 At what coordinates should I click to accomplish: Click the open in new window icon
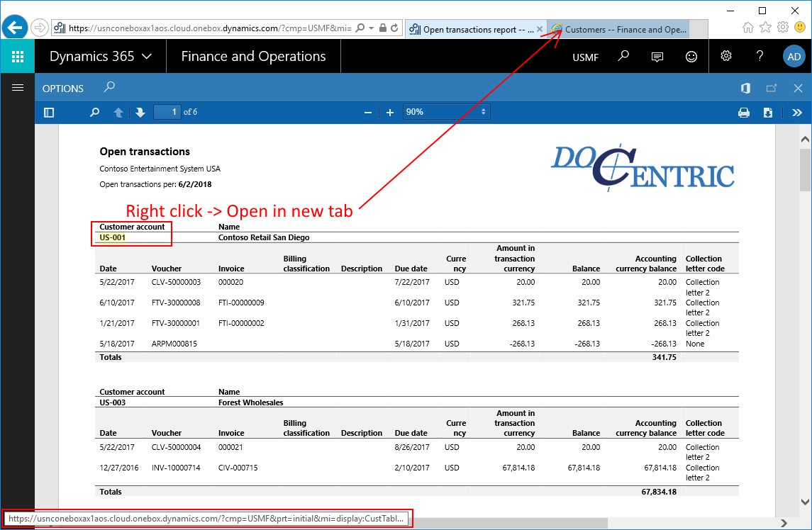pyautogui.click(x=771, y=88)
